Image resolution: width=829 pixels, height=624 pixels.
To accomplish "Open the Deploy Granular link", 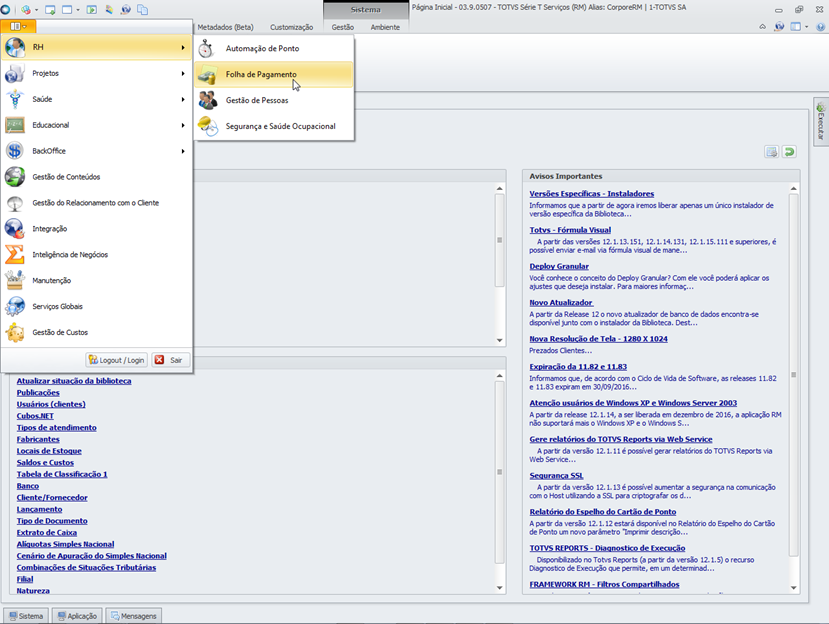I will click(x=559, y=266).
